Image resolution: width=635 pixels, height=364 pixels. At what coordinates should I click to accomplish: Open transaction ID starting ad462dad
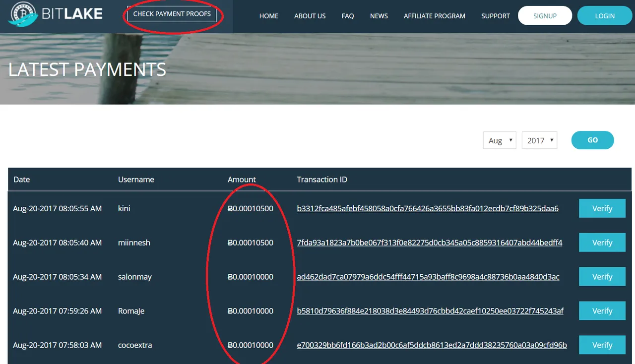428,277
